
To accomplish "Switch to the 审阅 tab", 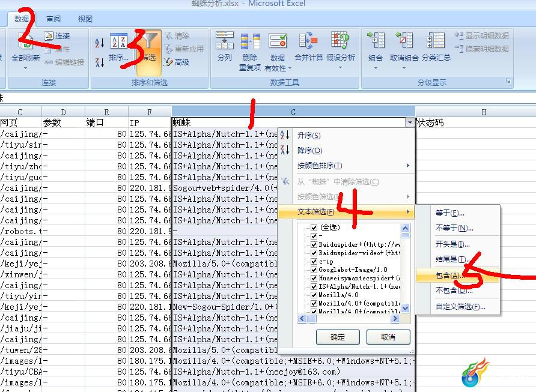I will (53, 19).
